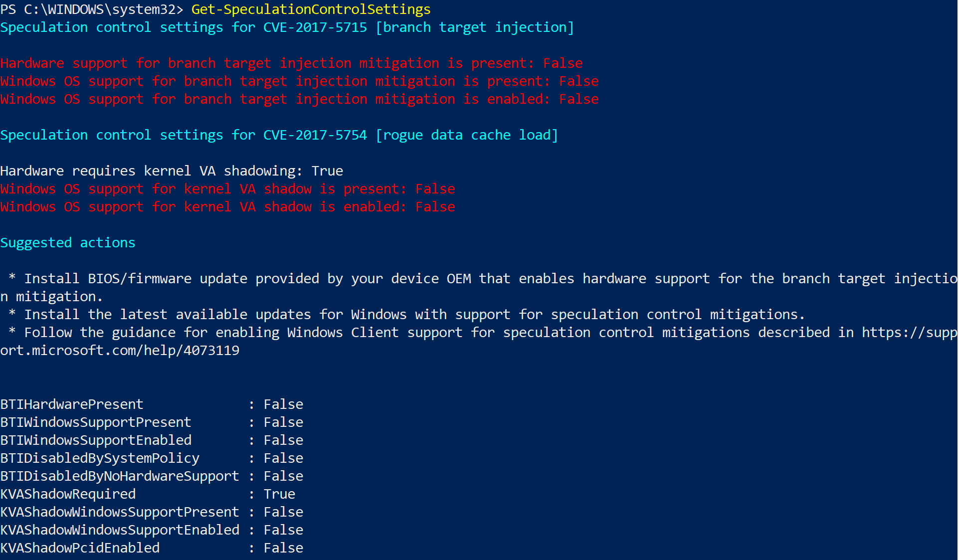Screen dimensions: 959x560
Task: Click the BTIDisabledBySystemPolicy property name
Action: (x=100, y=458)
